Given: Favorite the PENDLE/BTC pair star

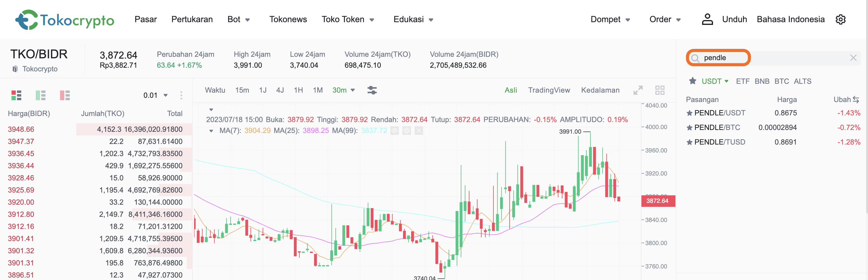Looking at the screenshot, I should coord(689,128).
